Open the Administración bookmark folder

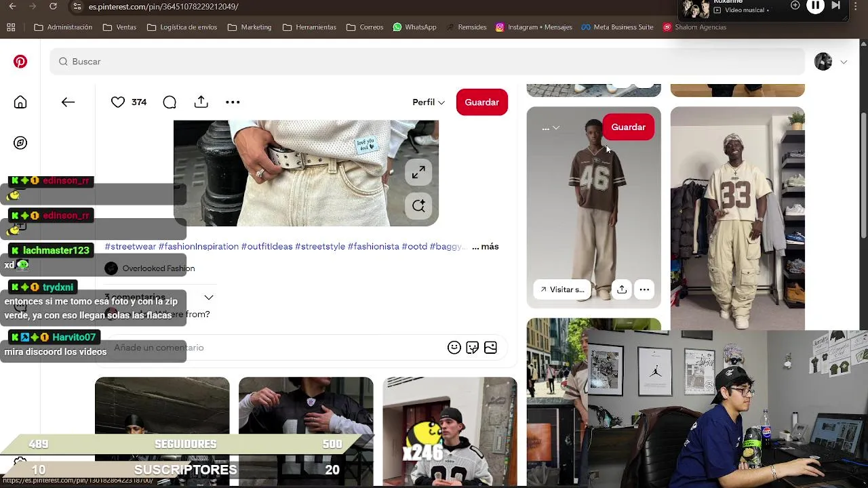pyautogui.click(x=63, y=27)
